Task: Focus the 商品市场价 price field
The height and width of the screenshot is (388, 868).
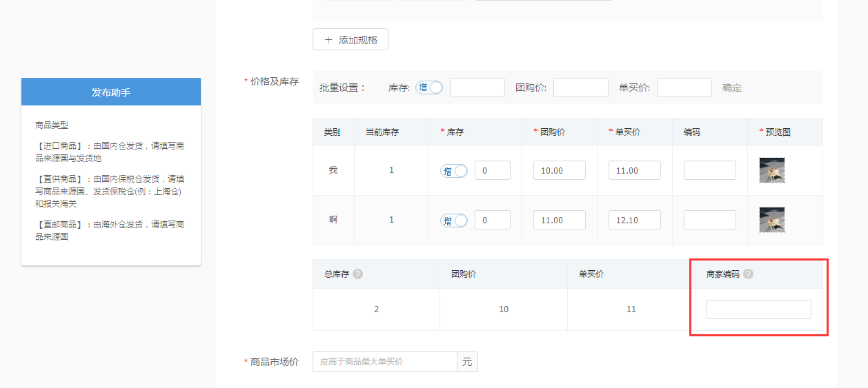Action: click(384, 362)
